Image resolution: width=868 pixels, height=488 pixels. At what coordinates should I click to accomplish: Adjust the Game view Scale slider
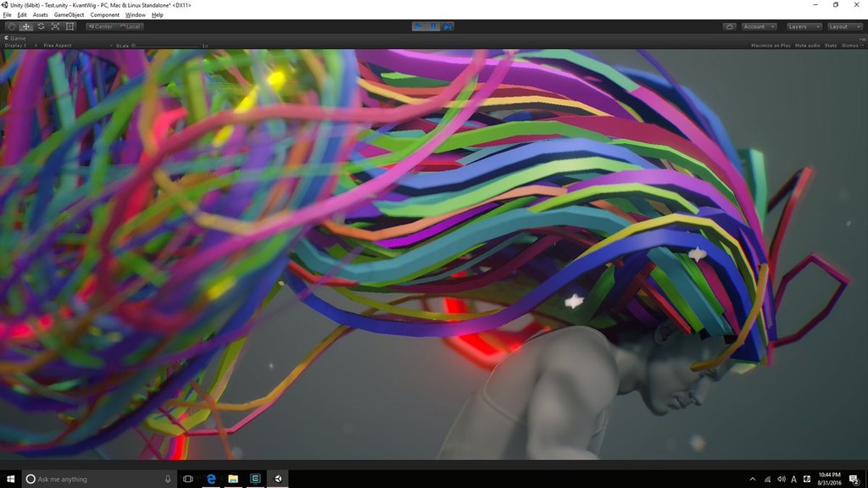pos(166,46)
